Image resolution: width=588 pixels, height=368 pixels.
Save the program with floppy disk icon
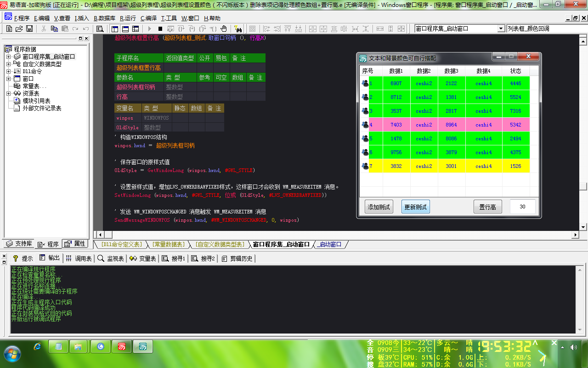pyautogui.click(x=29, y=29)
